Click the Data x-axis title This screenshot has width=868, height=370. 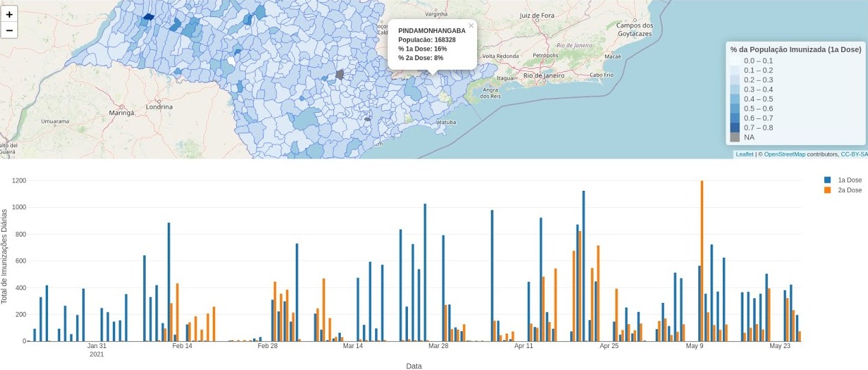pyautogui.click(x=413, y=366)
